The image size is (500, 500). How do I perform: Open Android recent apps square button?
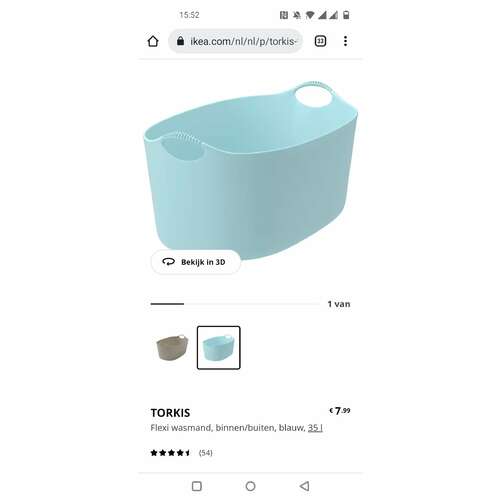coord(197,486)
